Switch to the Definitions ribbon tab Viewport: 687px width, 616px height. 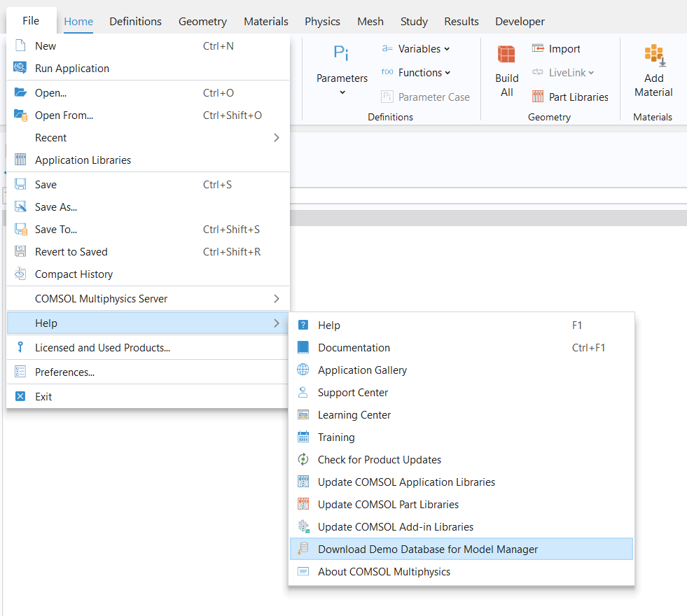pyautogui.click(x=135, y=22)
